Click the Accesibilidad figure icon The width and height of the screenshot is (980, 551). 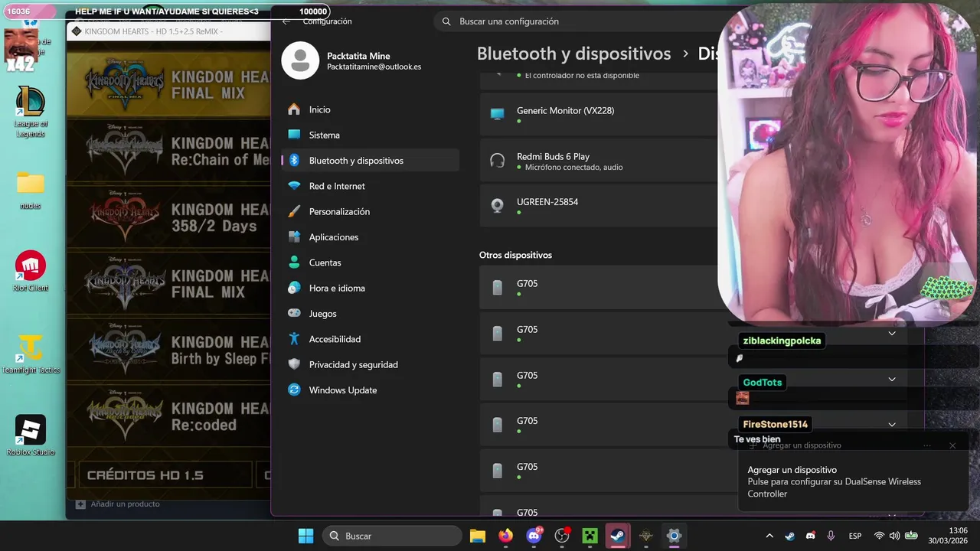coord(294,339)
